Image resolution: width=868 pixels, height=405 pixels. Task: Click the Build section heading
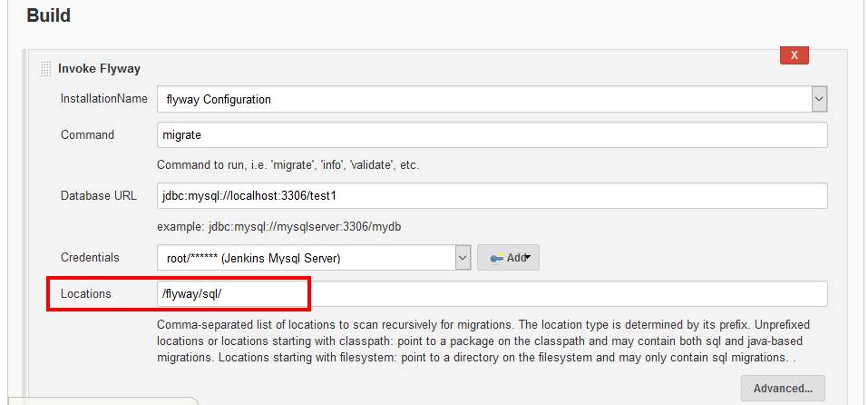click(x=49, y=15)
